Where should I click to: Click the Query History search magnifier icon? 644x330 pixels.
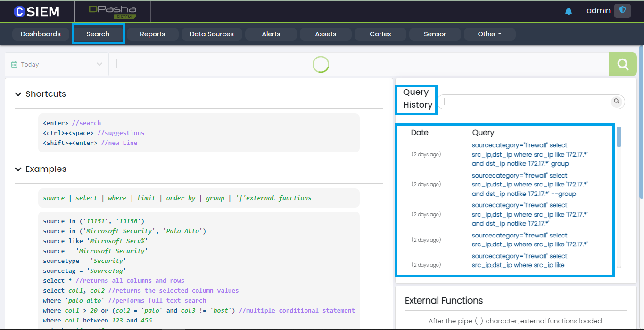click(616, 102)
